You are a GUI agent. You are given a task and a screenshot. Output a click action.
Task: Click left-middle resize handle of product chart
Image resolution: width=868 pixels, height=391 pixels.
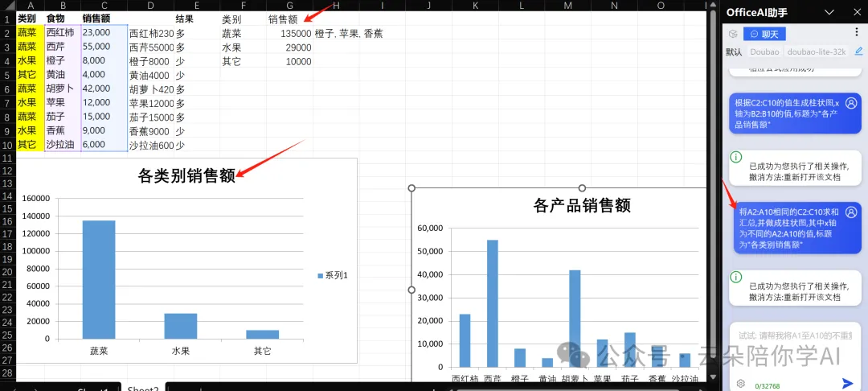click(x=411, y=290)
